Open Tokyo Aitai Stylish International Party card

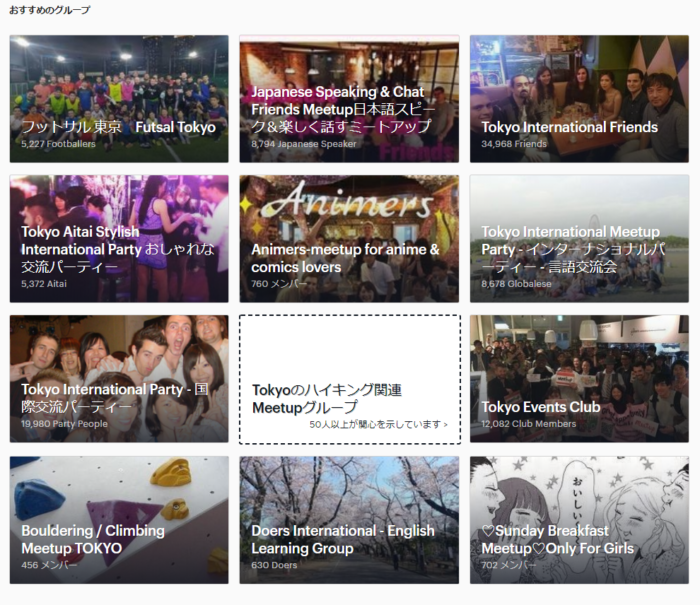click(x=119, y=239)
